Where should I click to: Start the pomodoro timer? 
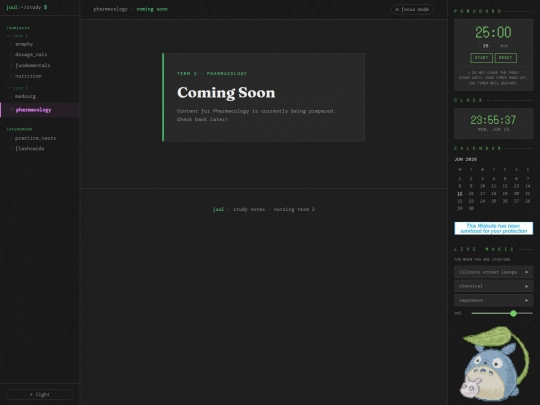click(x=481, y=58)
